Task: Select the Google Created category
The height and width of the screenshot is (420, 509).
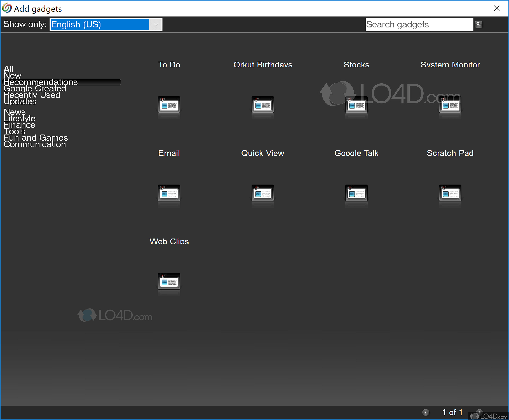Action: pyautogui.click(x=35, y=88)
